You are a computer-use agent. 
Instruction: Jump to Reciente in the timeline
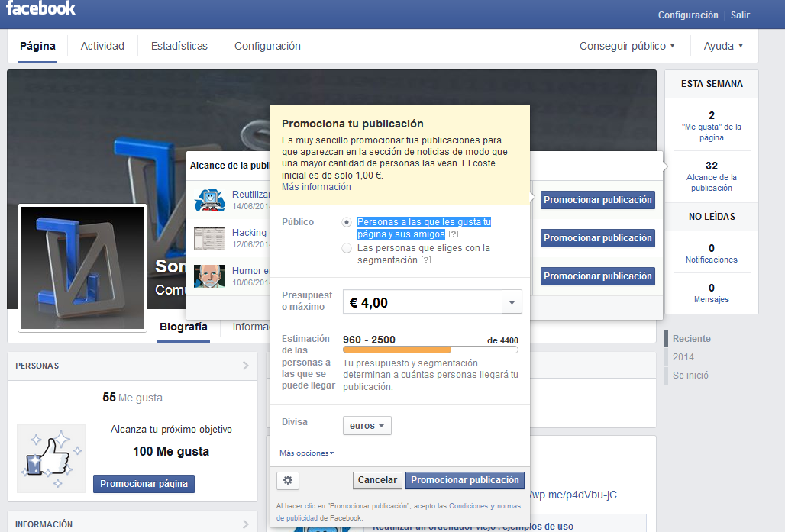point(691,339)
